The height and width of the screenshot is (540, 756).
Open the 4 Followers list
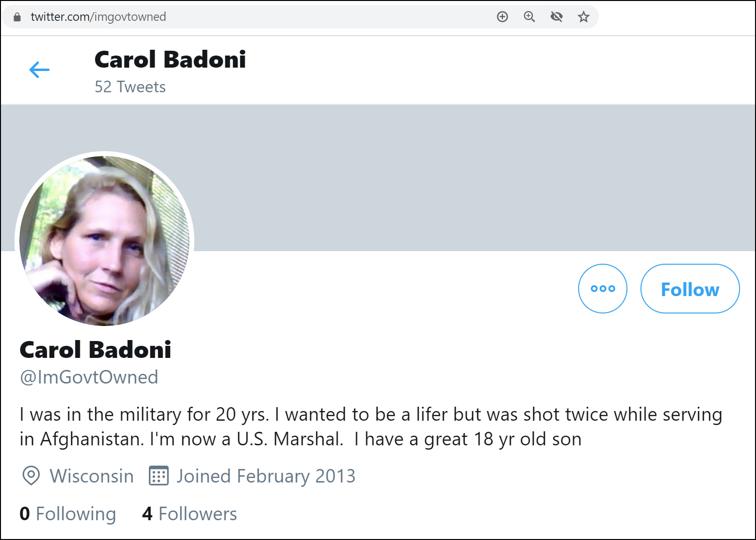pyautogui.click(x=189, y=514)
